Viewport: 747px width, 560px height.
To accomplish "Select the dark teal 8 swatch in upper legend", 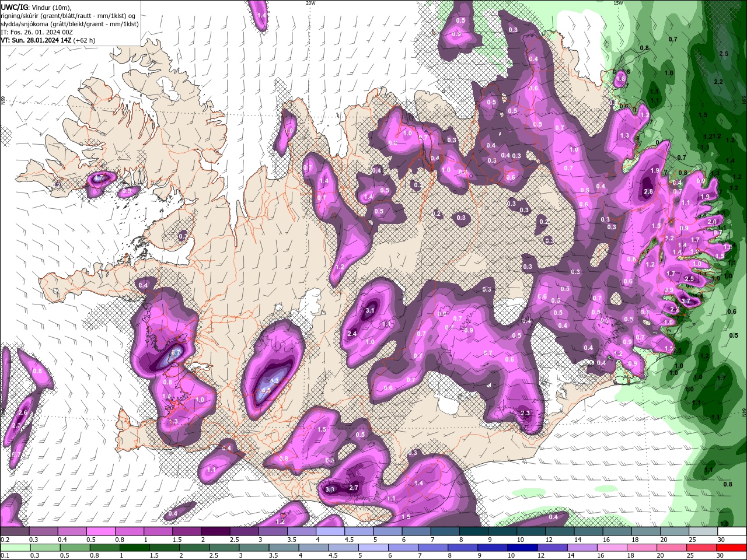I will (473, 531).
